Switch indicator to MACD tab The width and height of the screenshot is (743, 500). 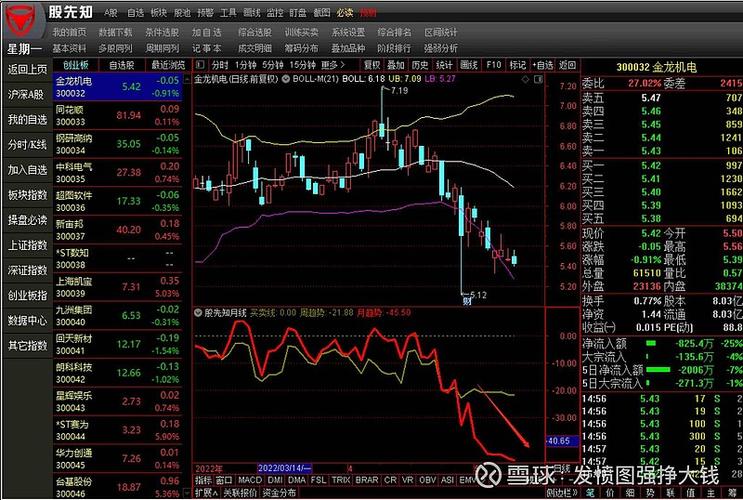tap(249, 480)
